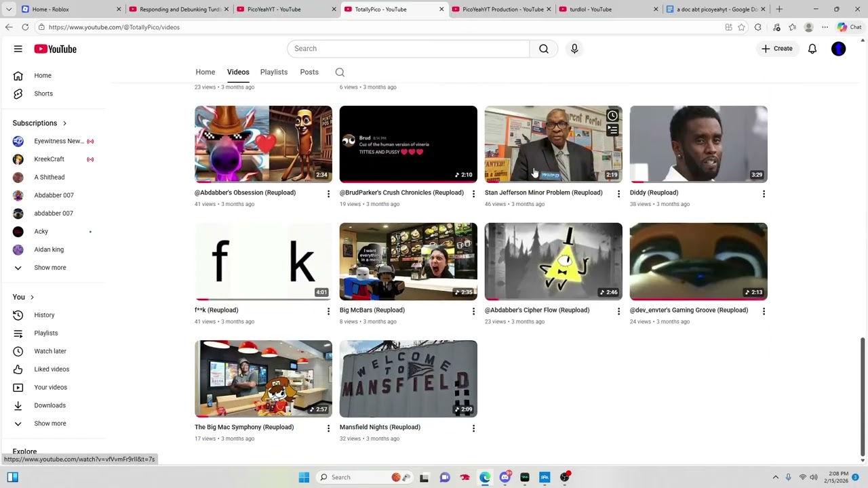The height and width of the screenshot is (488, 868).
Task: Open options for @BrudParker's Crush Chronicles
Action: [473, 195]
